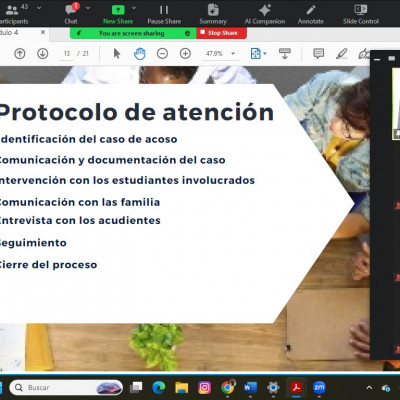
Task: Expand the Participants options arrow
Action: pyautogui.click(x=39, y=7)
